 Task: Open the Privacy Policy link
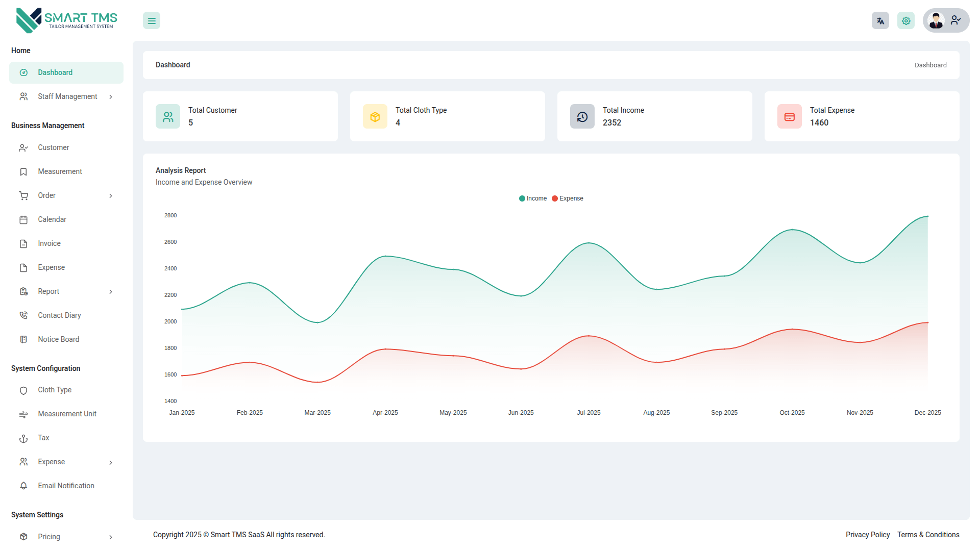point(867,535)
